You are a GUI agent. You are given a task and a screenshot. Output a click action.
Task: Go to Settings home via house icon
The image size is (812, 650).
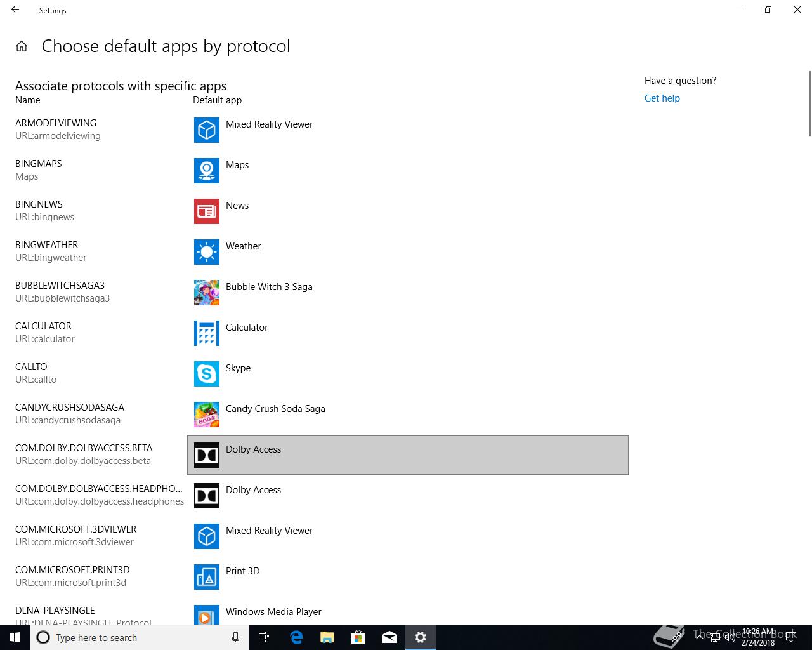click(22, 46)
